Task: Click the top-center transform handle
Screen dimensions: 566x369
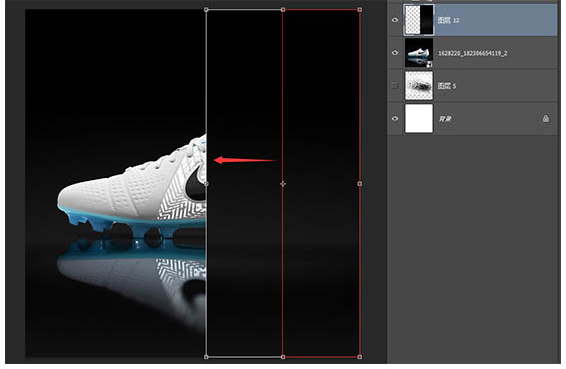Action: (x=283, y=10)
